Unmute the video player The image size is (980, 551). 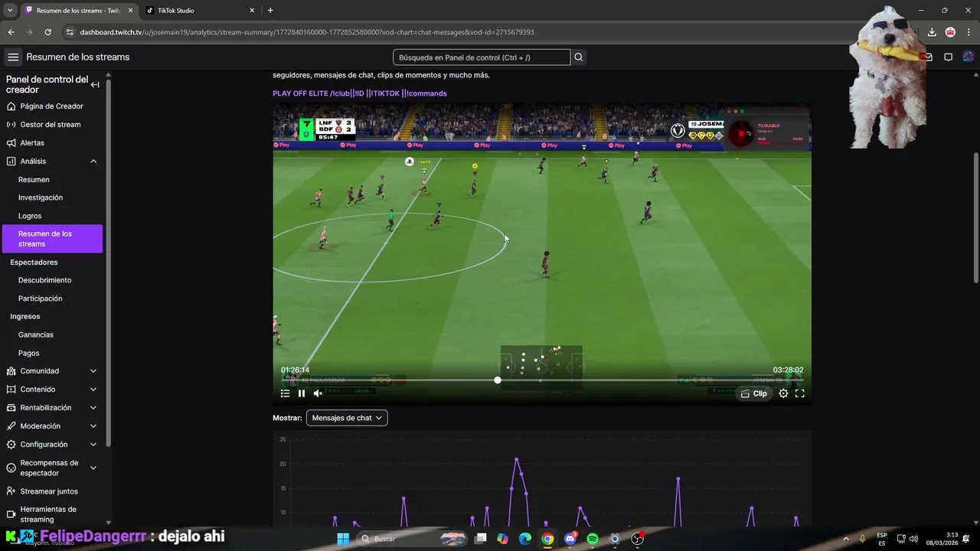318,393
